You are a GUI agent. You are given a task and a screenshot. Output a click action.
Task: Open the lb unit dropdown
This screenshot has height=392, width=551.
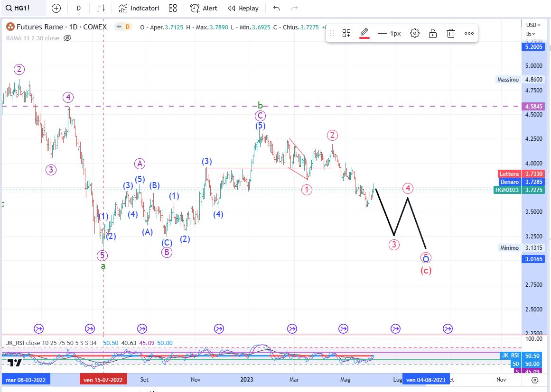click(531, 34)
